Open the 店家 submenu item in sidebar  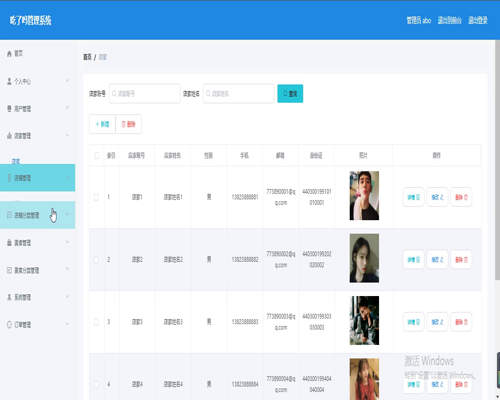click(16, 161)
